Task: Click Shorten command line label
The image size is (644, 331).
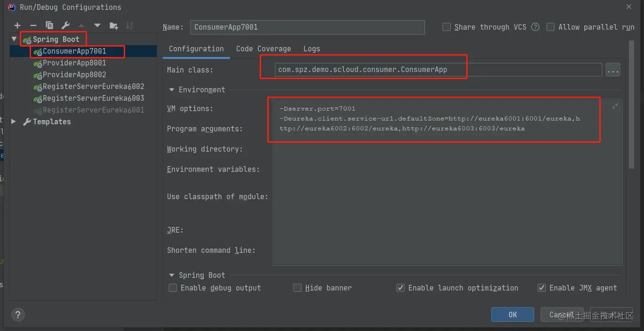Action: pos(211,250)
